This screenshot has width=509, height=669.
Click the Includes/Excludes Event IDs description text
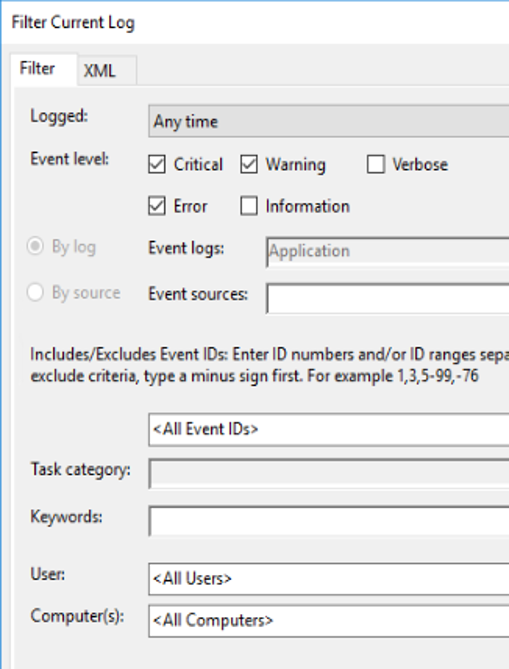270,365
